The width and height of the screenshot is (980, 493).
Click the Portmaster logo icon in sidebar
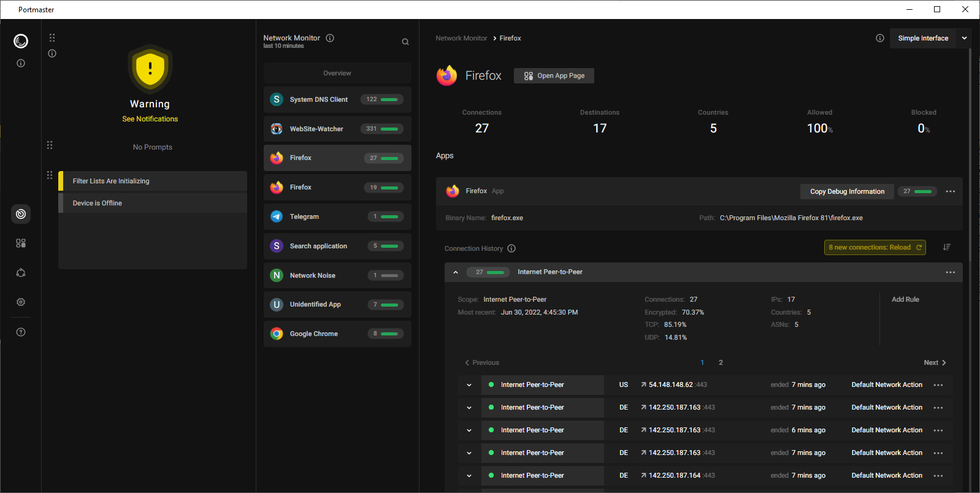pyautogui.click(x=21, y=41)
